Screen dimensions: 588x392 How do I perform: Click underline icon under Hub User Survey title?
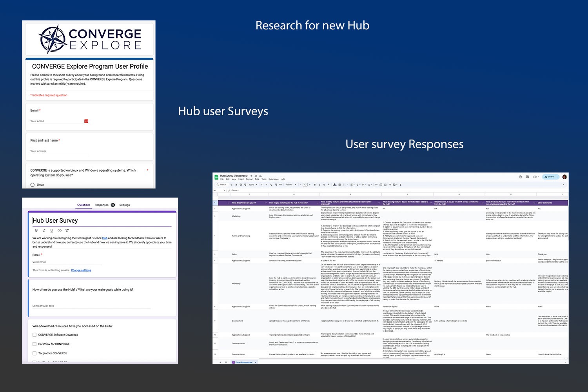click(52, 230)
